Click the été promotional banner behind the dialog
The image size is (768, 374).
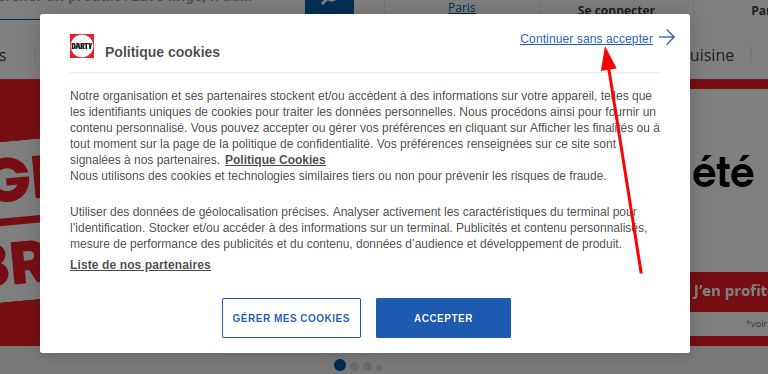[723, 171]
